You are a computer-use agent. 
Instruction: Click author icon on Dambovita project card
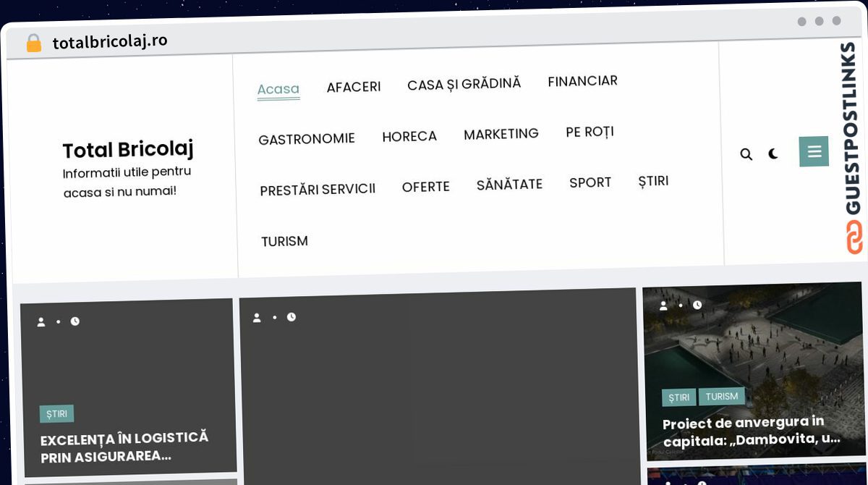click(x=663, y=305)
